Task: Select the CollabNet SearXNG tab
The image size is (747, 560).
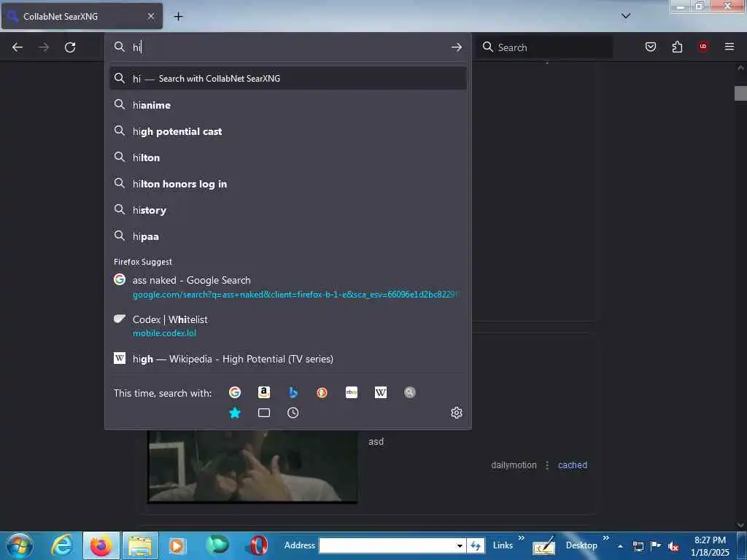Action: (82, 16)
